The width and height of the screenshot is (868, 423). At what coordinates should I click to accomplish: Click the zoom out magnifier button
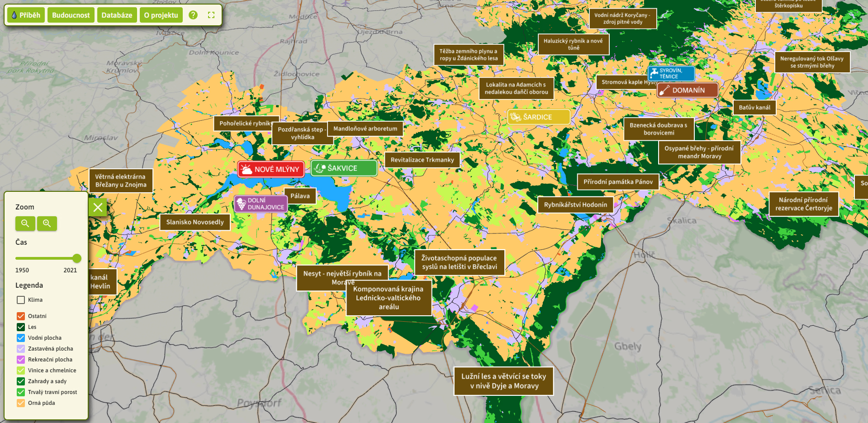(x=25, y=223)
